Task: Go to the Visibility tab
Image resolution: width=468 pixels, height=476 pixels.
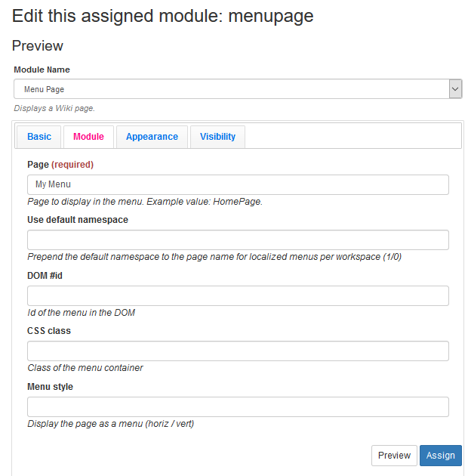Action: pos(217,137)
